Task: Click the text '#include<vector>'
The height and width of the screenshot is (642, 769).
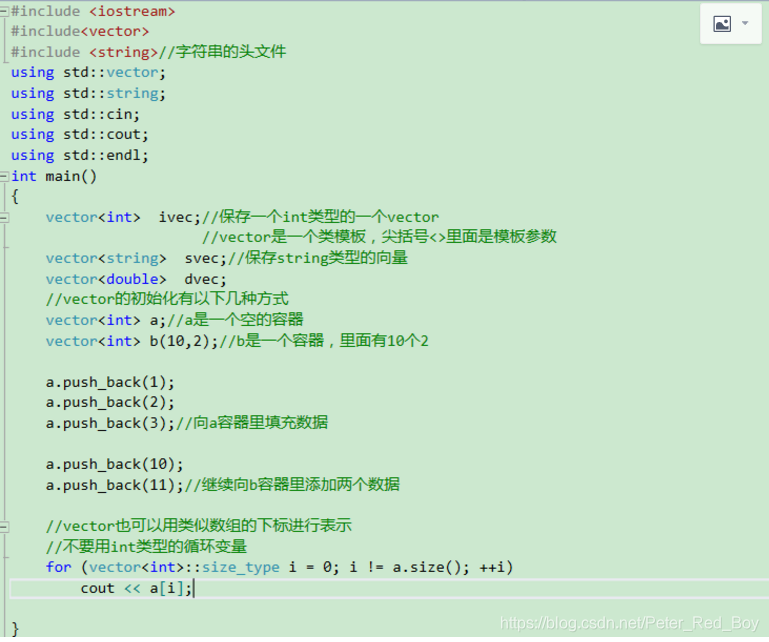Action: 79,31
